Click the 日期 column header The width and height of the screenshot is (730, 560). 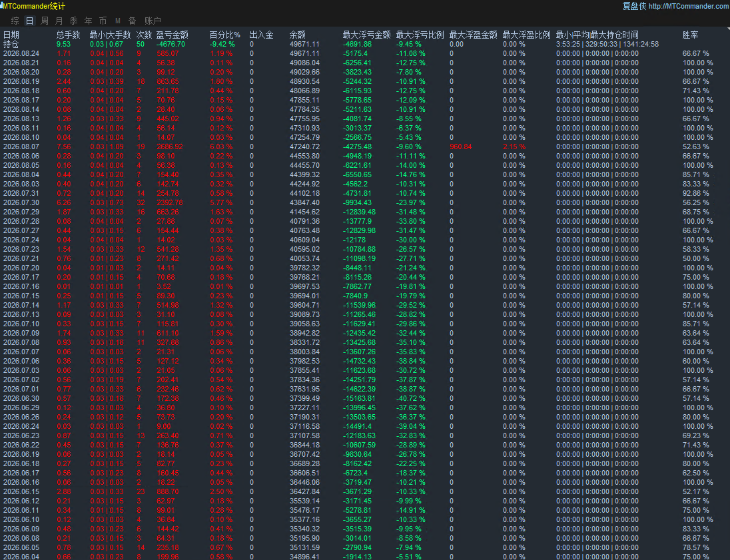coord(11,35)
